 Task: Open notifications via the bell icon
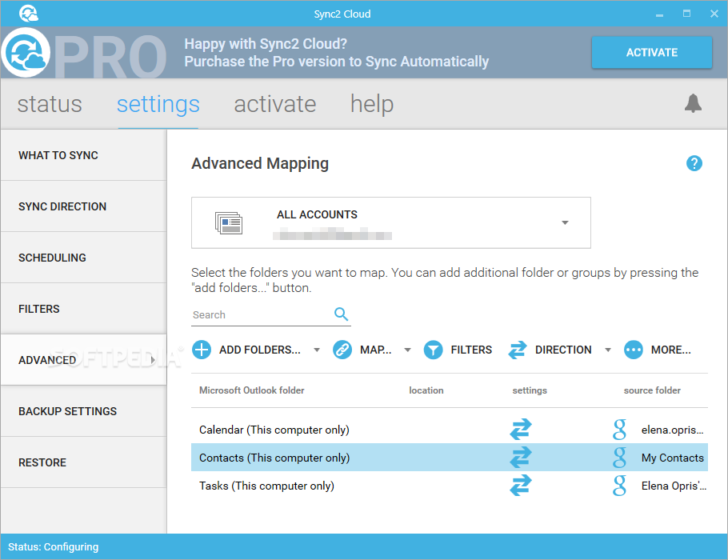pos(693,103)
